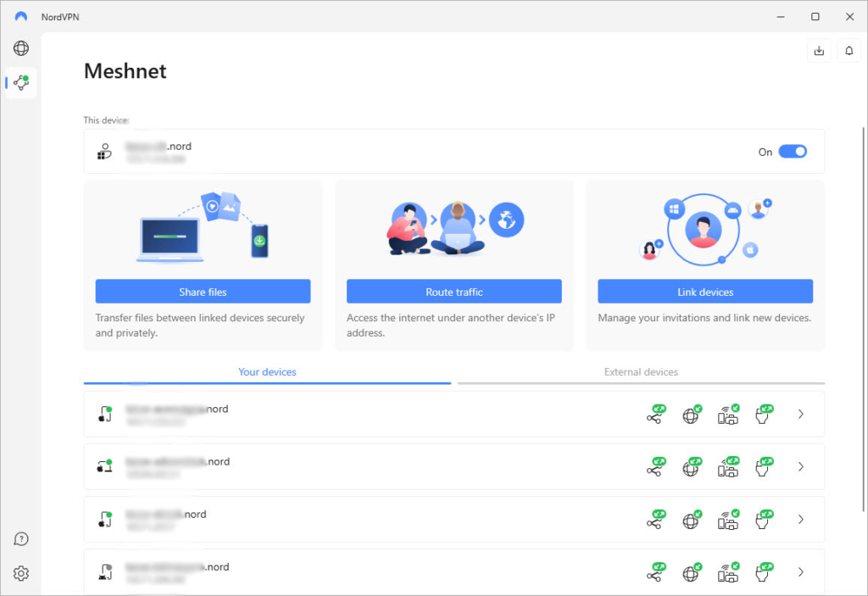Screen dimensions: 868x596
Task: Select the Your devices tab
Action: (267, 371)
